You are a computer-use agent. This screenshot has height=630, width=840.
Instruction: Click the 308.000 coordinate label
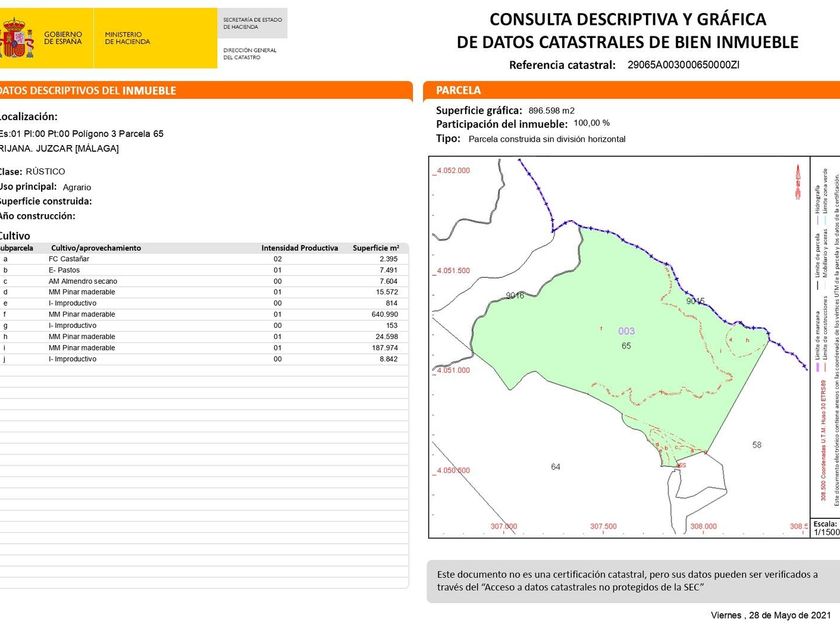(x=703, y=527)
